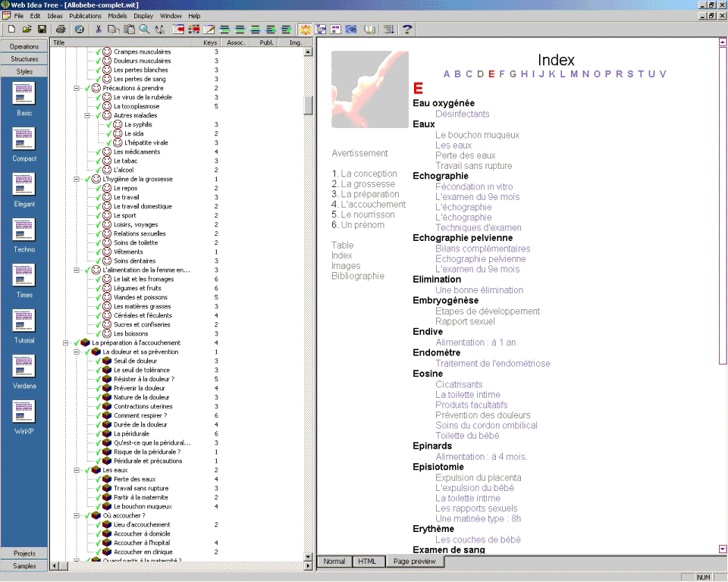Toggle green checkmark beside La toxoplasmose

pos(99,107)
